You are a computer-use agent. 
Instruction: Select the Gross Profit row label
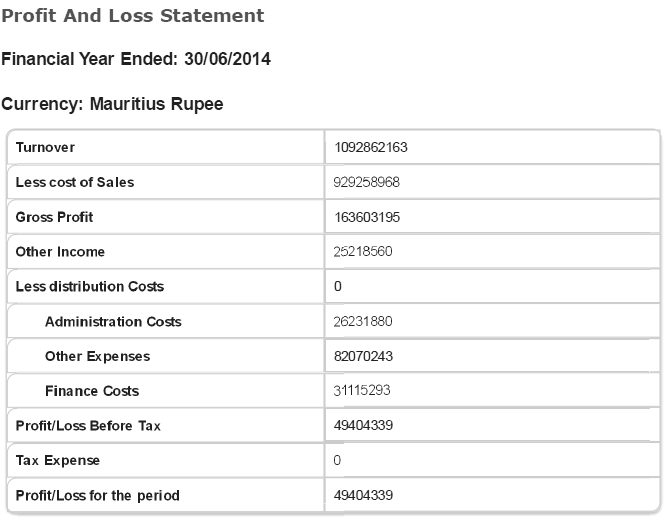[x=55, y=217]
